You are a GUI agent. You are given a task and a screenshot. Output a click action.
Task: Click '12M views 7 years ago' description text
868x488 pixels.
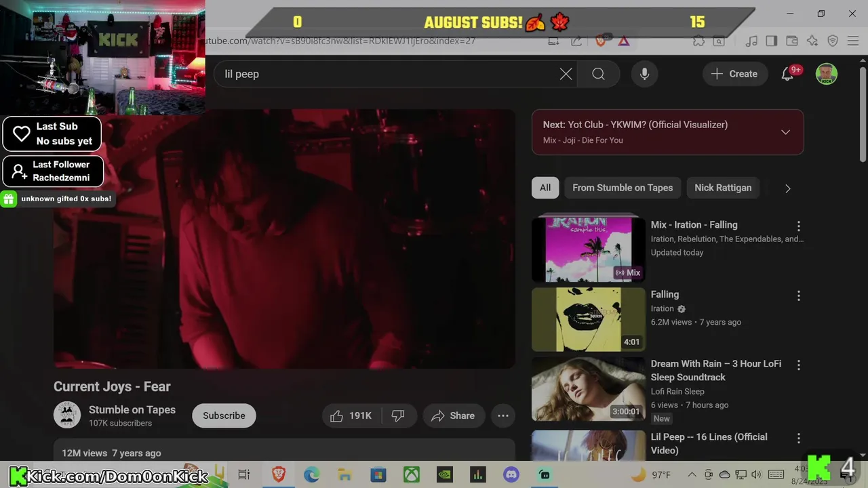111,453
